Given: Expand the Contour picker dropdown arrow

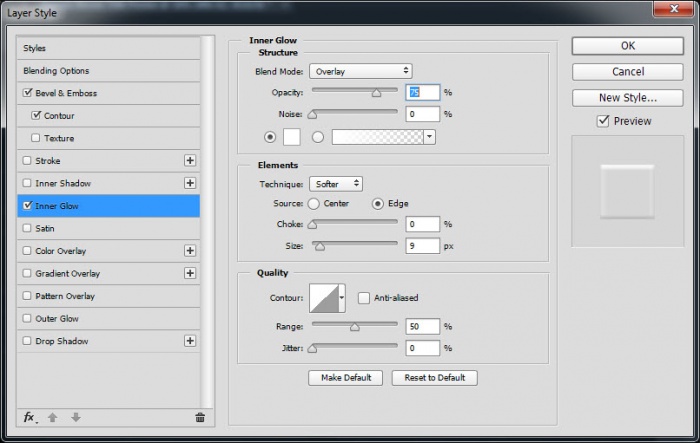Looking at the screenshot, I should [342, 298].
